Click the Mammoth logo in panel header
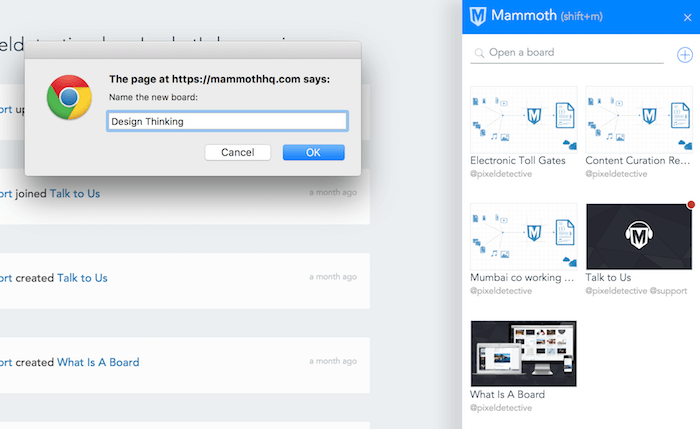The width and height of the screenshot is (700, 429). (x=478, y=17)
